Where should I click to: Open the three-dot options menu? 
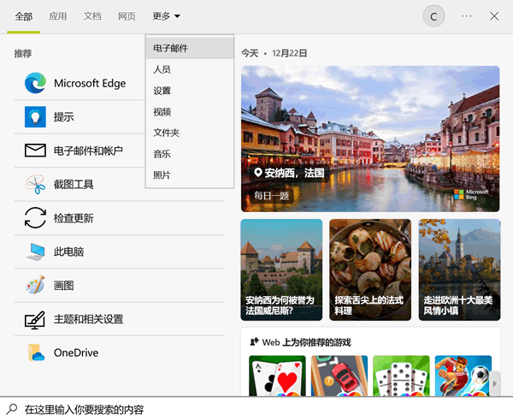tap(466, 16)
